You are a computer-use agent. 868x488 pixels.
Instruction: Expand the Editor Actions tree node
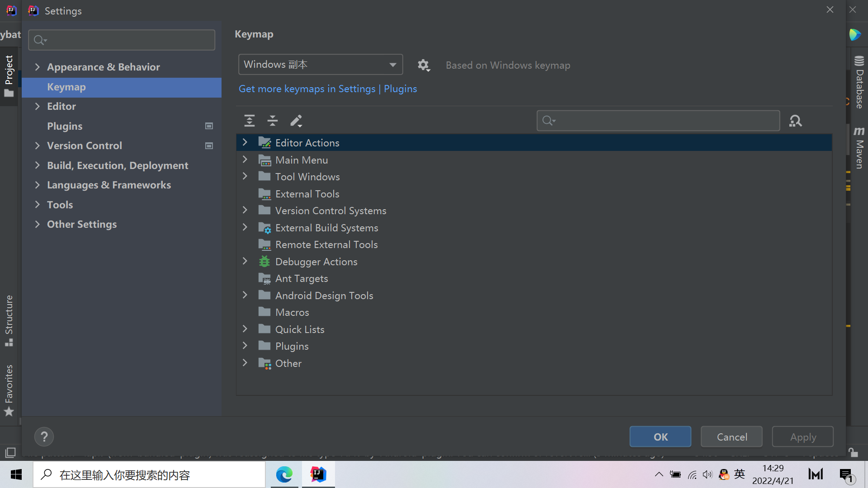[245, 142]
